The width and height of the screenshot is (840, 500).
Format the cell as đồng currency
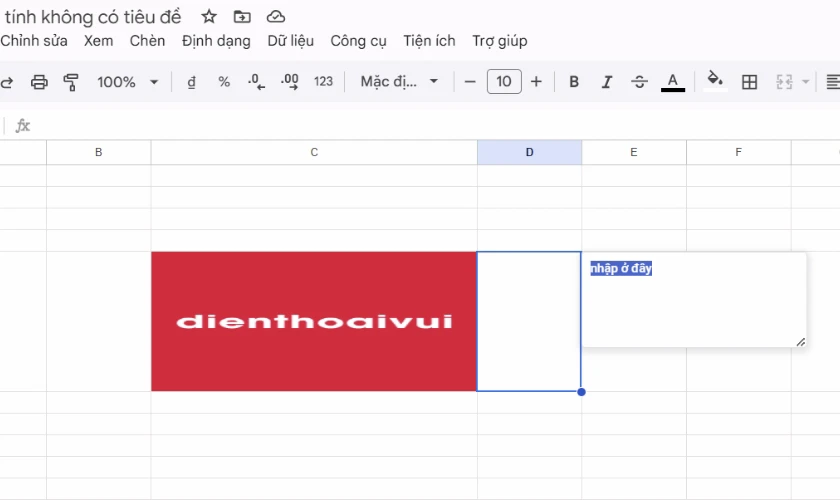pos(191,82)
